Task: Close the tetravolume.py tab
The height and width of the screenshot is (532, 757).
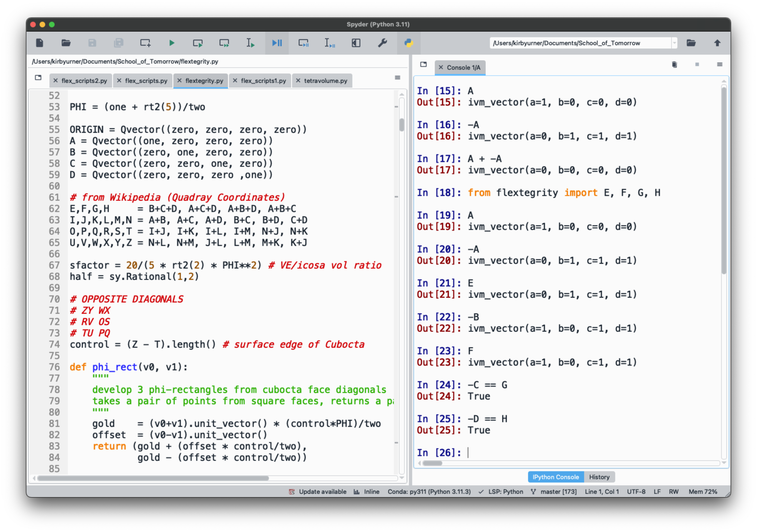Action: tap(298, 81)
